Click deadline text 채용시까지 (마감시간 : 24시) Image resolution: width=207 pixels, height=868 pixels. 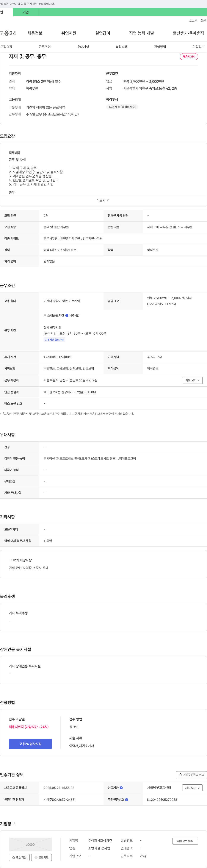pos(29,727)
